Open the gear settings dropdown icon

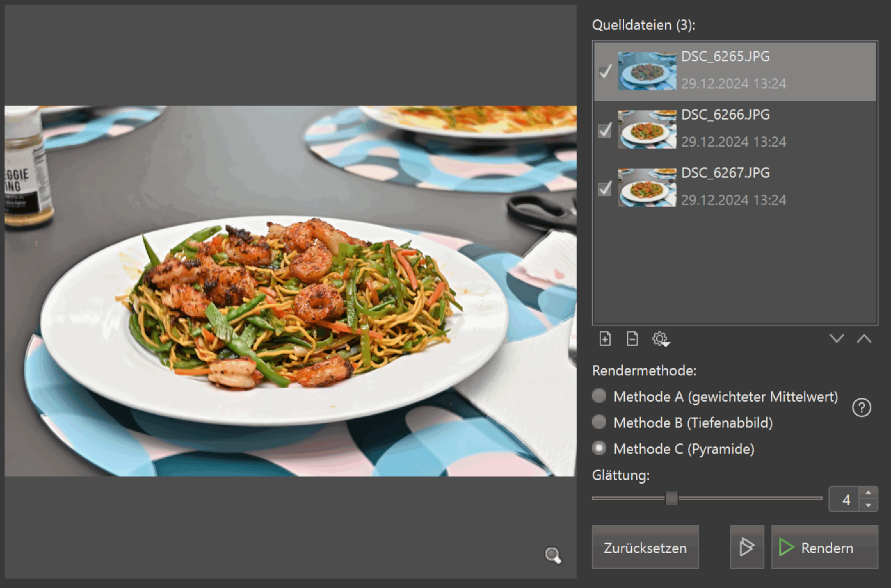pyautogui.click(x=660, y=339)
